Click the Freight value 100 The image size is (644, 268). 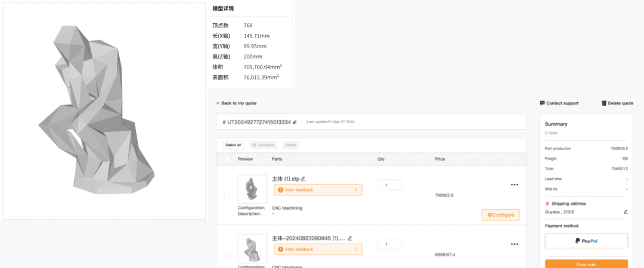625,158
